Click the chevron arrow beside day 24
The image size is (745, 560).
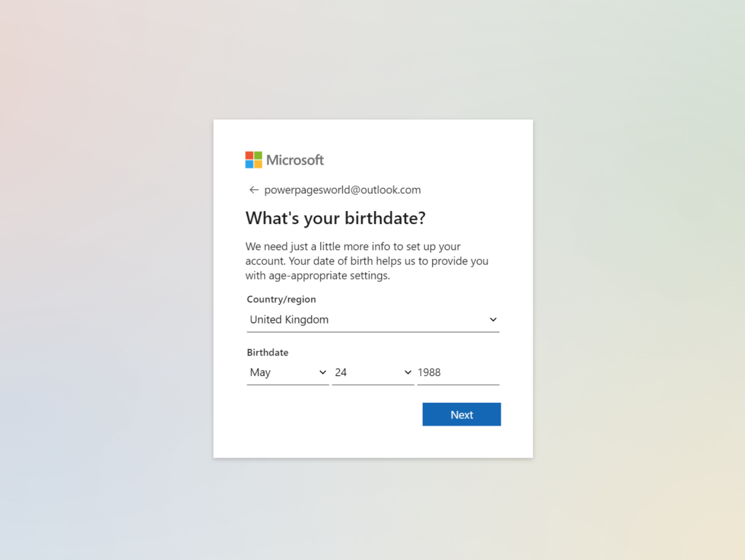click(407, 372)
